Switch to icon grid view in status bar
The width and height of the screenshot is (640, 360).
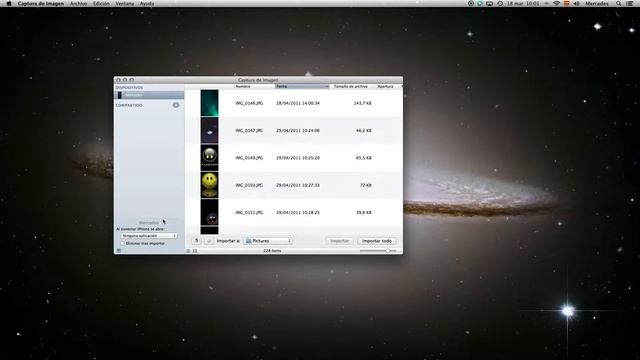pos(195,251)
